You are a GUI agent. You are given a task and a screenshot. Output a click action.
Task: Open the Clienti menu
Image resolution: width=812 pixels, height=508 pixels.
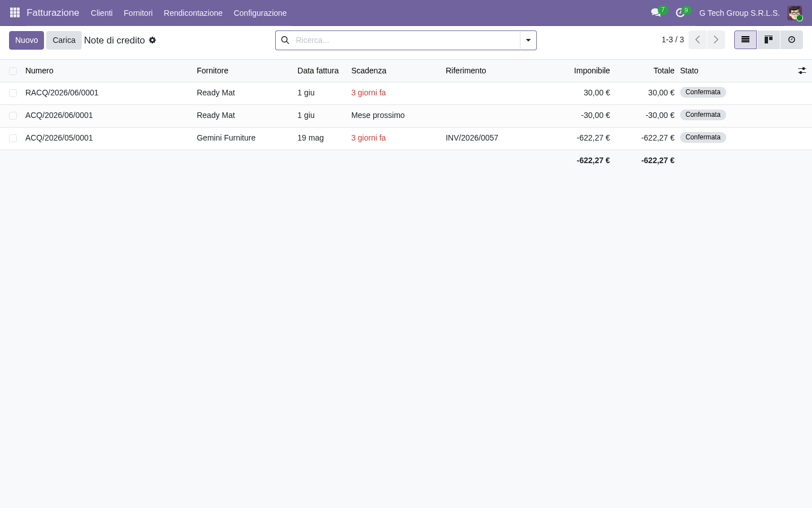click(101, 13)
